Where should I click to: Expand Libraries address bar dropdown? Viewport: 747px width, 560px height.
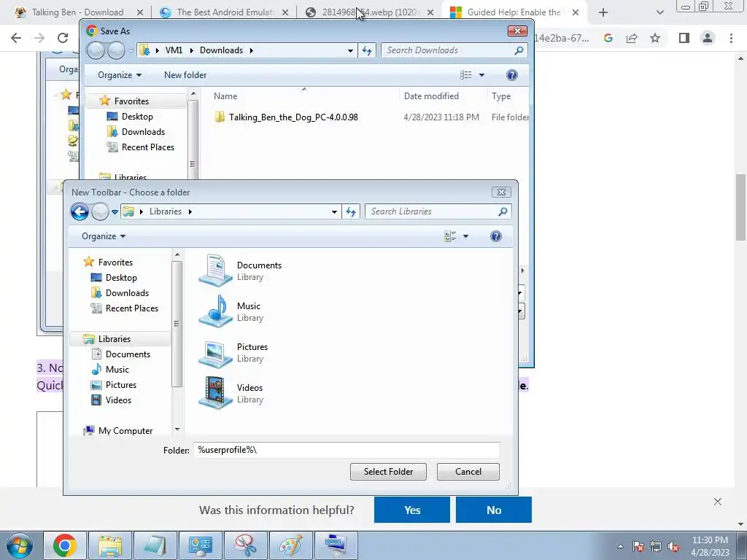[334, 212]
